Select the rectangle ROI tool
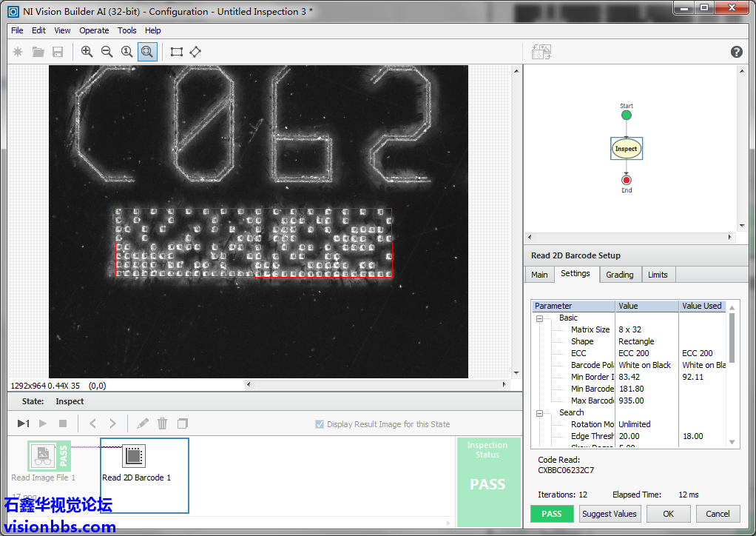Image resolution: width=756 pixels, height=536 pixels. (177, 52)
